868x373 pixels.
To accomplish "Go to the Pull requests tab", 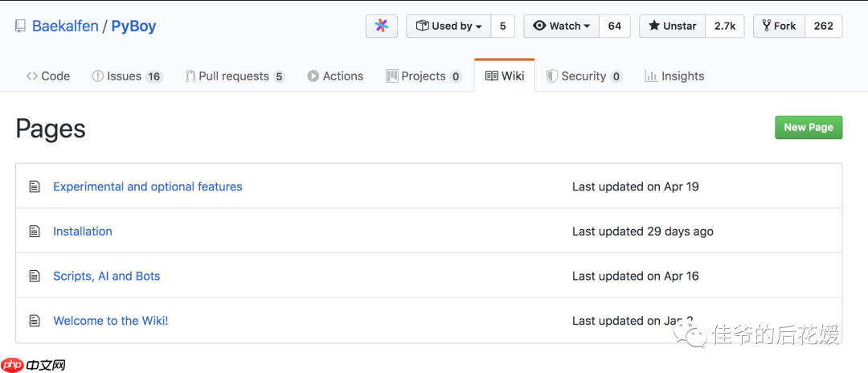I will click(x=234, y=76).
